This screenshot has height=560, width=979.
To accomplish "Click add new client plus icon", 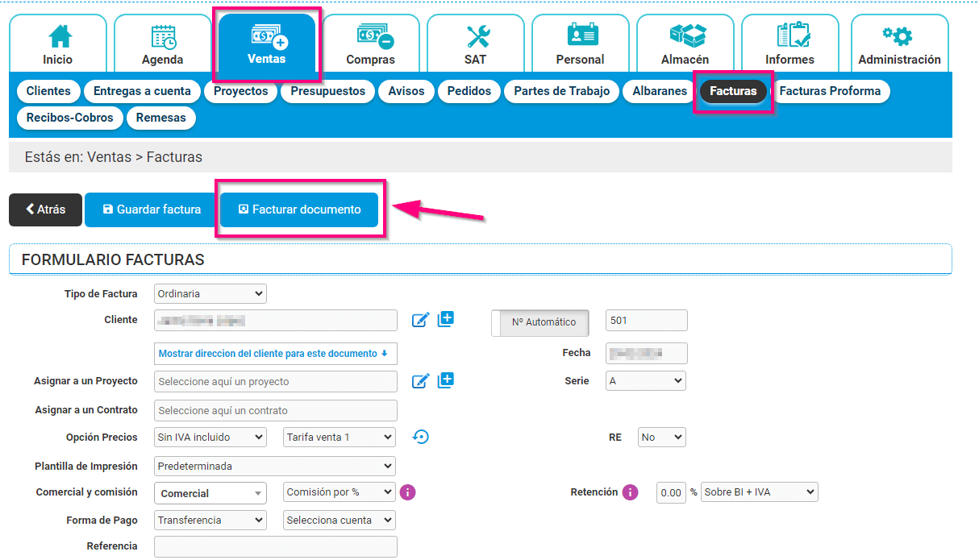I will (446, 319).
